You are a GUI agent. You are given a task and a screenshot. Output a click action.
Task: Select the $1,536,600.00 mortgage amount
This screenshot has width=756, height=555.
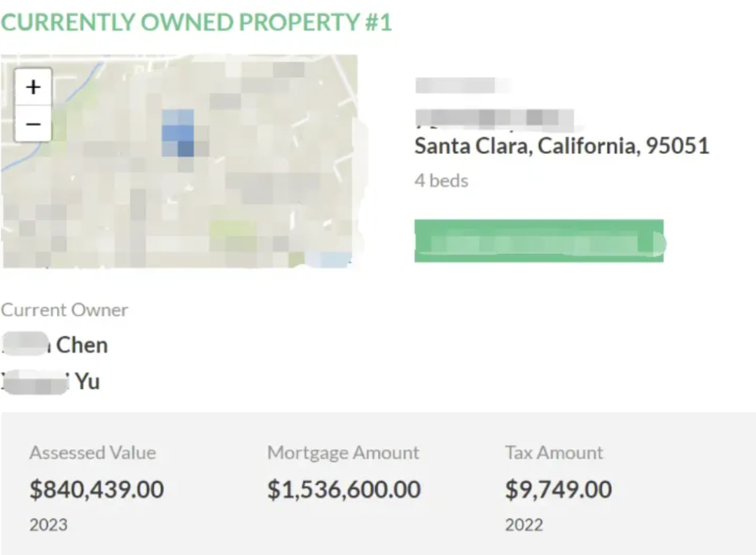[x=344, y=489]
